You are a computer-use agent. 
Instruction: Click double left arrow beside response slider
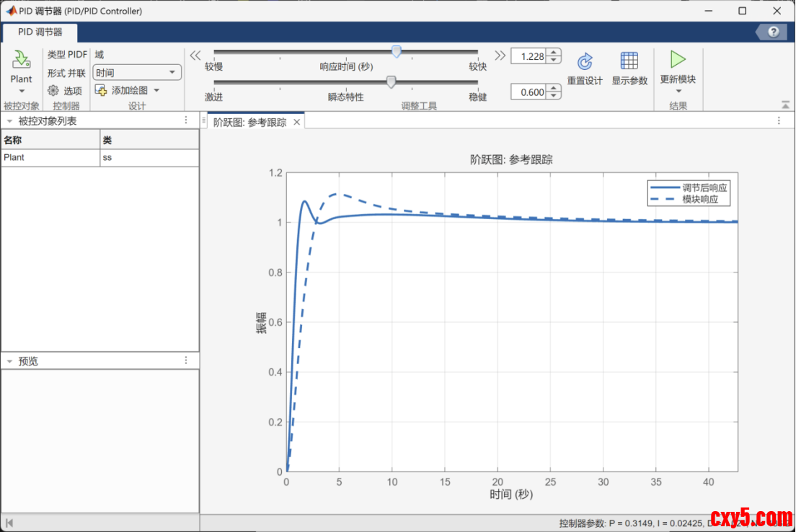(x=195, y=56)
